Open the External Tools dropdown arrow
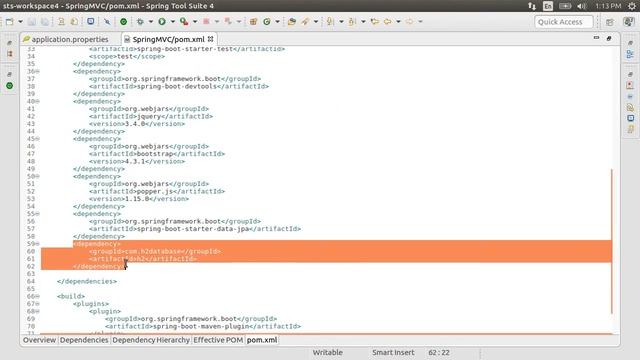Image resolution: width=640 pixels, height=360 pixels. click(x=195, y=22)
